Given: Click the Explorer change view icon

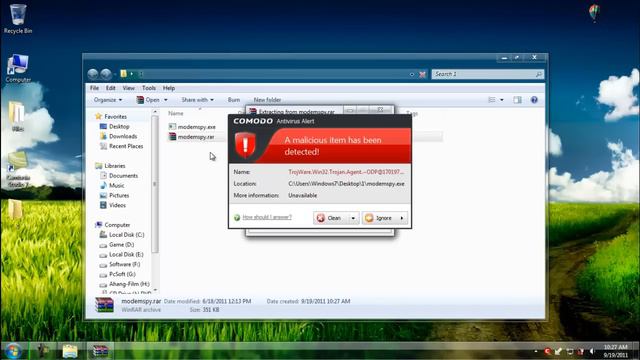Looking at the screenshot, I should point(492,100).
